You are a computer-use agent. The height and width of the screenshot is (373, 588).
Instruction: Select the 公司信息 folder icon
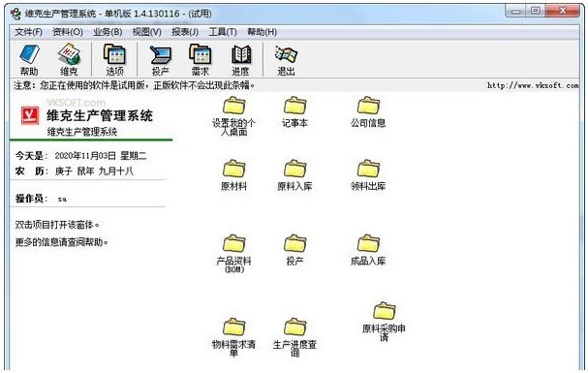368,106
